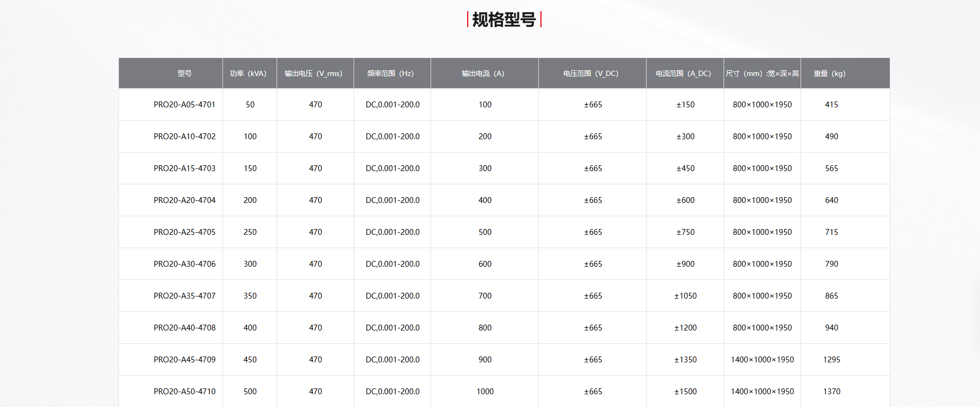The width and height of the screenshot is (980, 407).
Task: Select the PRO20-A15-4703 model cell
Action: [x=185, y=168]
